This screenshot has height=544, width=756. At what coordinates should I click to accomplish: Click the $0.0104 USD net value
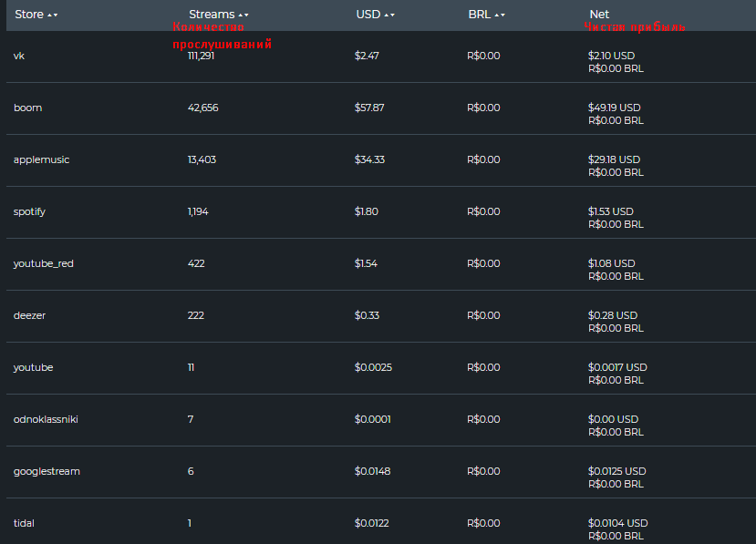[x=618, y=523]
